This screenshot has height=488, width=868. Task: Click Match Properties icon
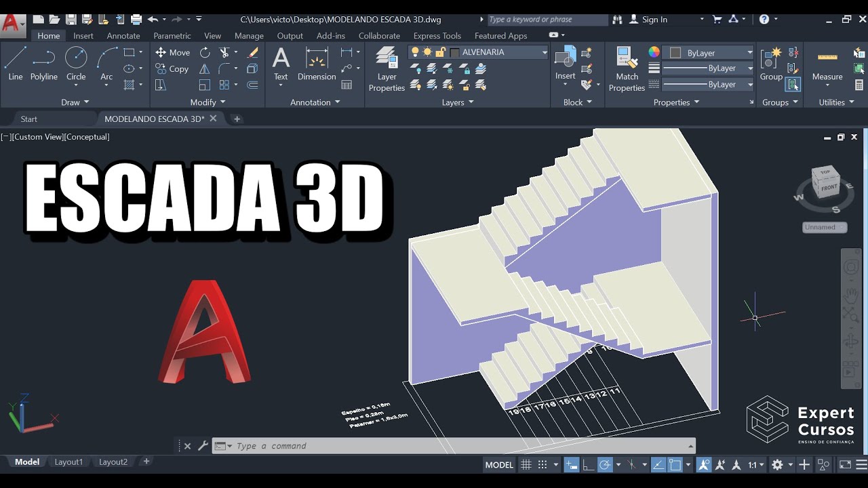(627, 69)
